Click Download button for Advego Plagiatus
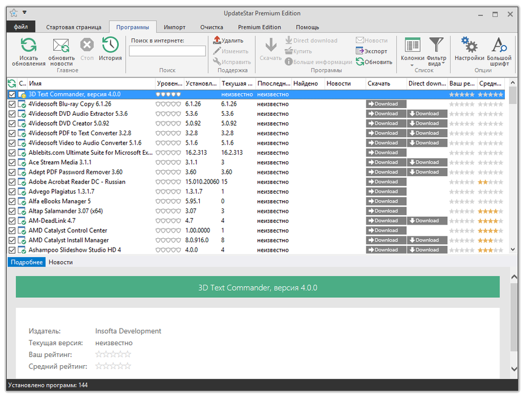This screenshot has width=532, height=400. coord(386,191)
